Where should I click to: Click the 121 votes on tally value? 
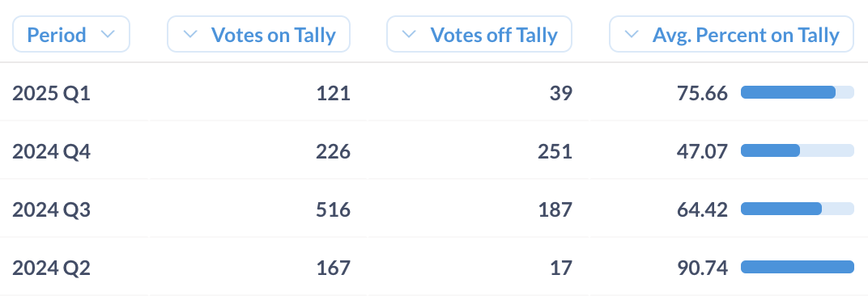coord(334,93)
